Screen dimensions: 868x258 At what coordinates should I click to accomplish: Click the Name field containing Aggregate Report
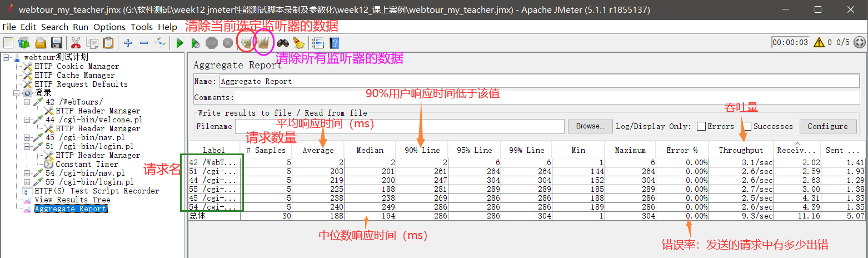539,81
